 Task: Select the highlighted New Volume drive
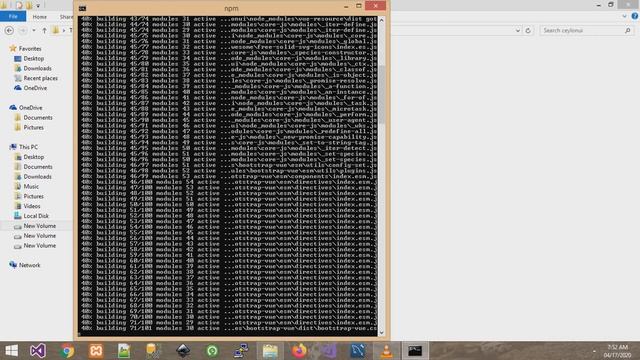(40, 226)
